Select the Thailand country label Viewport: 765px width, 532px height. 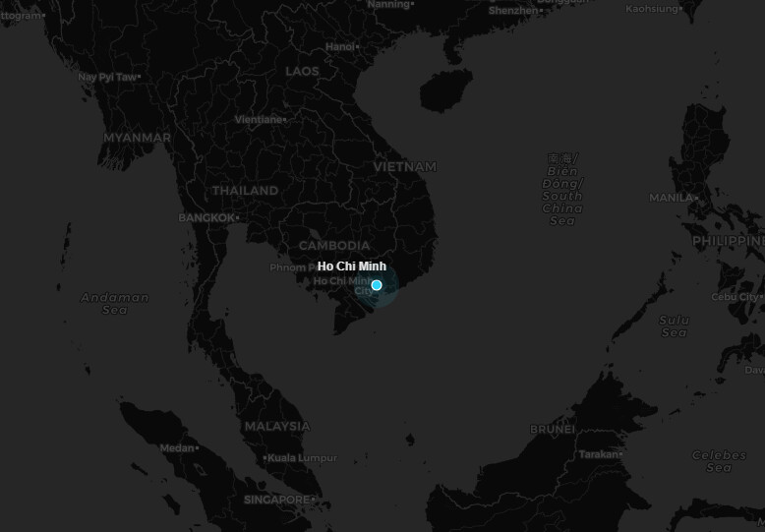[x=245, y=191]
